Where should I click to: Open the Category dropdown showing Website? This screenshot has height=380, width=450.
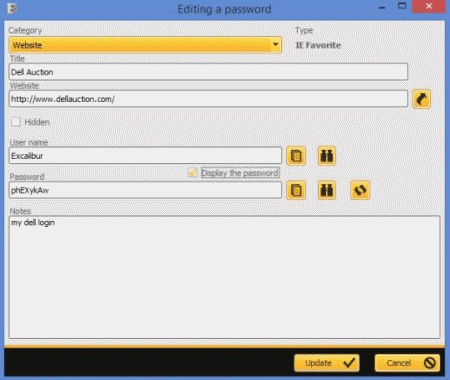[x=145, y=45]
